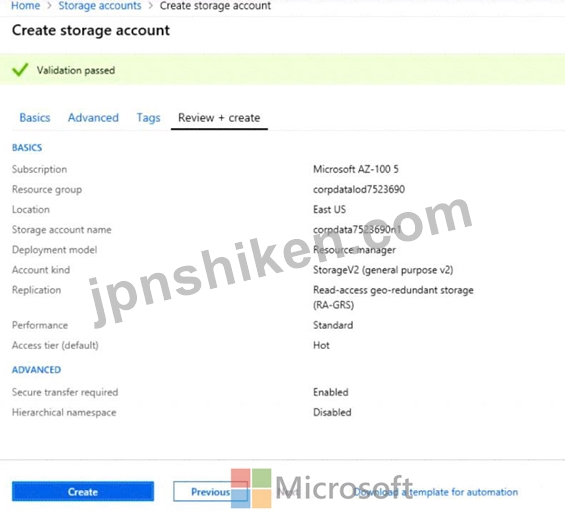This screenshot has width=565, height=512.
Task: Go to Home breadcrumb link
Action: 26,5
